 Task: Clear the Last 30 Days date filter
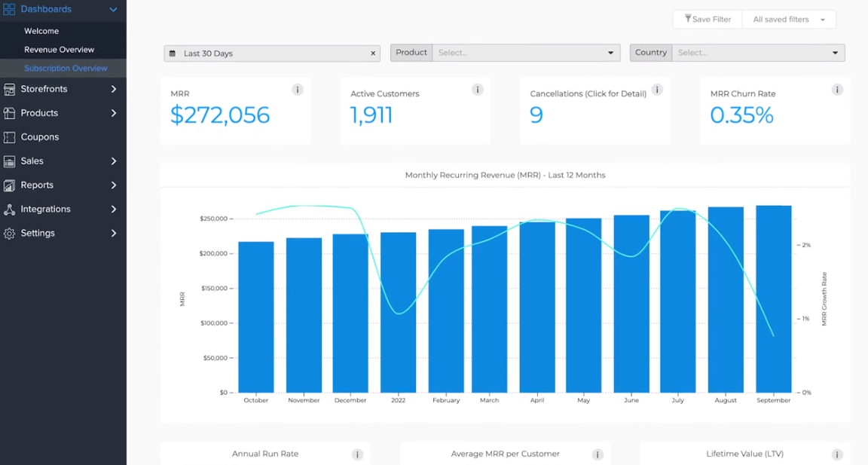[x=373, y=53]
